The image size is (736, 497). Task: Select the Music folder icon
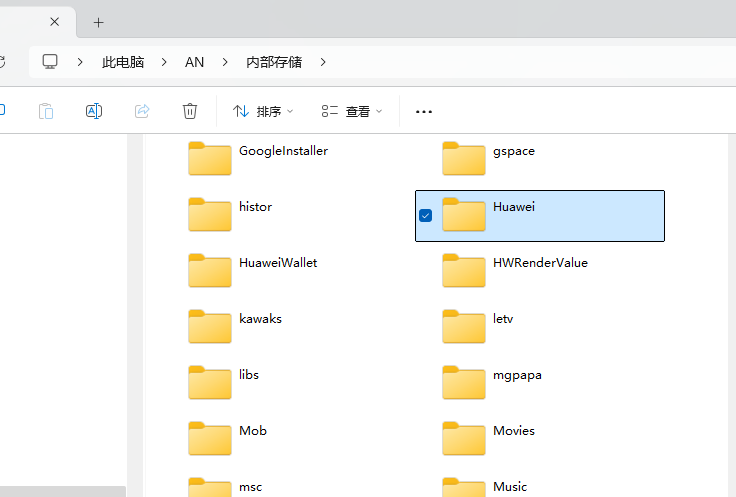[464, 487]
